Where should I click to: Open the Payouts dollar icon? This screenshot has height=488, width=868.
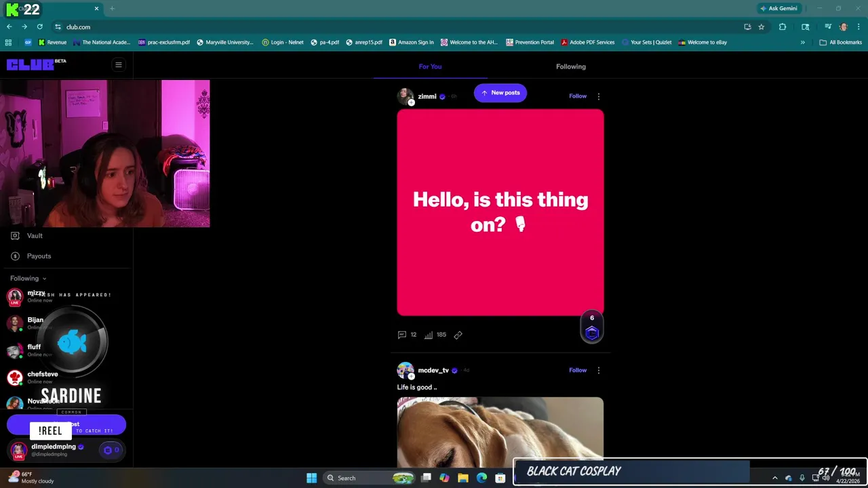[x=15, y=256]
